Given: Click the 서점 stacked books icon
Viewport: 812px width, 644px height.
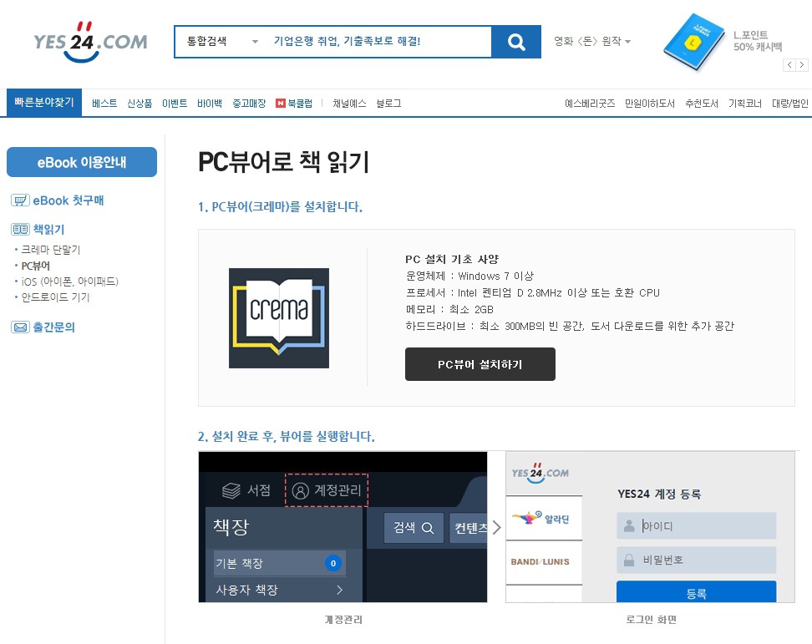Looking at the screenshot, I should (x=231, y=490).
